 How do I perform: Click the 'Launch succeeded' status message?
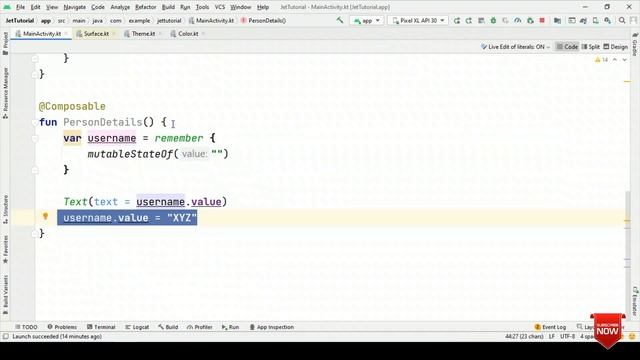[57, 337]
